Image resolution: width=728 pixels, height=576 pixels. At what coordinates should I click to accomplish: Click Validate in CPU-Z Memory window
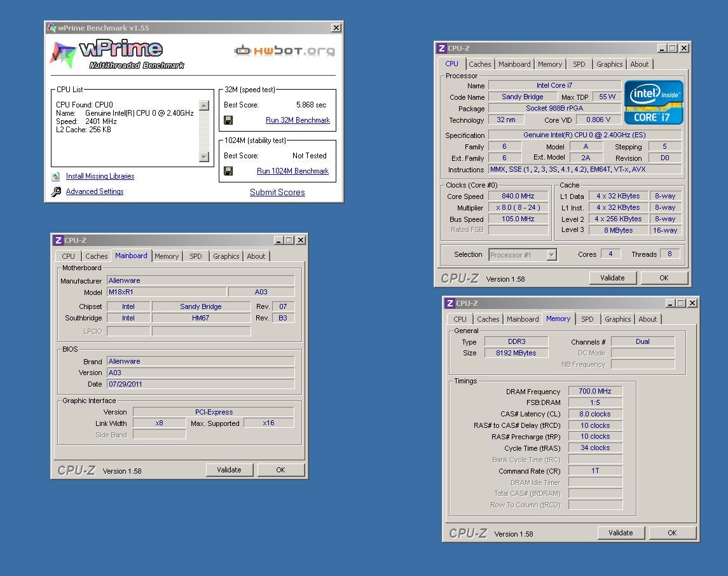point(621,533)
